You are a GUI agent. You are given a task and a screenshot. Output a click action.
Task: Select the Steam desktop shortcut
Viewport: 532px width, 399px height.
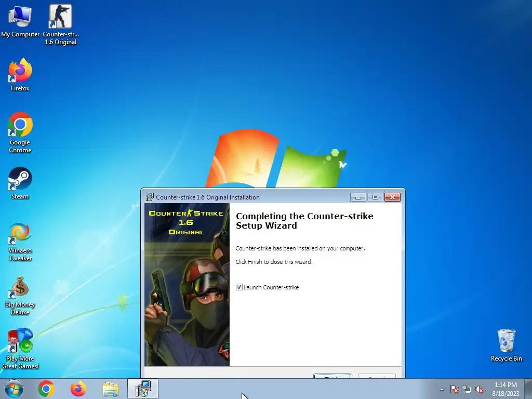(20, 183)
